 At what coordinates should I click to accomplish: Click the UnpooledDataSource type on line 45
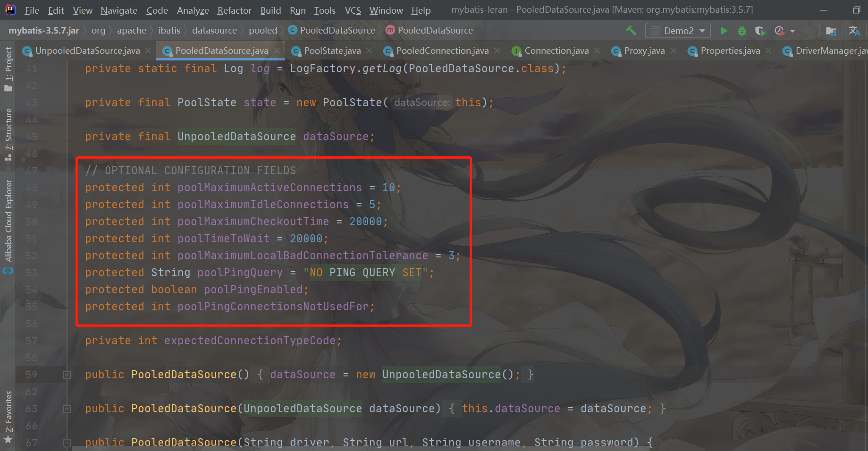236,137
